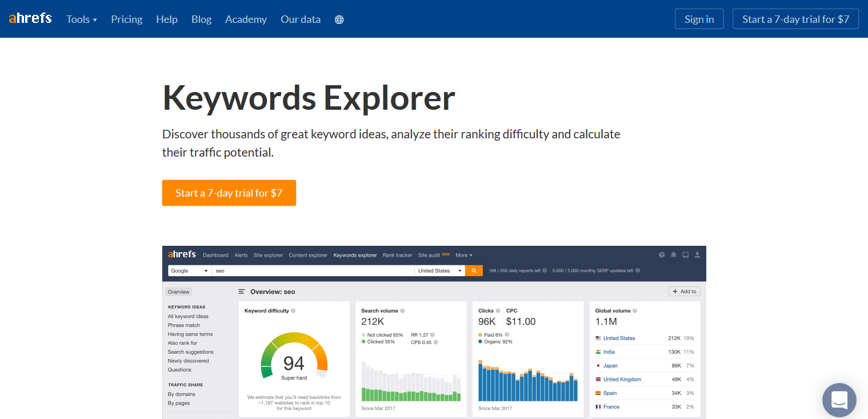
Task: Click the keyword difficulty gauge showing 94
Action: click(294, 356)
